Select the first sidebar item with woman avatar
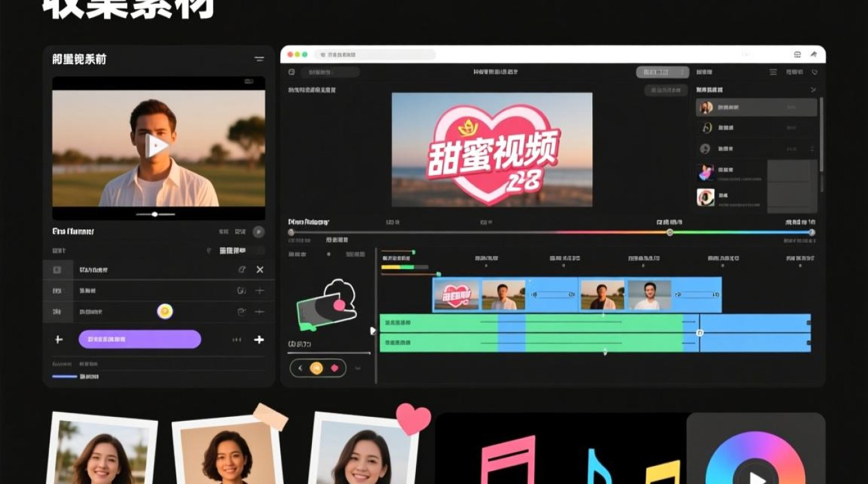Image resolution: width=868 pixels, height=484 pixels. pyautogui.click(x=756, y=107)
